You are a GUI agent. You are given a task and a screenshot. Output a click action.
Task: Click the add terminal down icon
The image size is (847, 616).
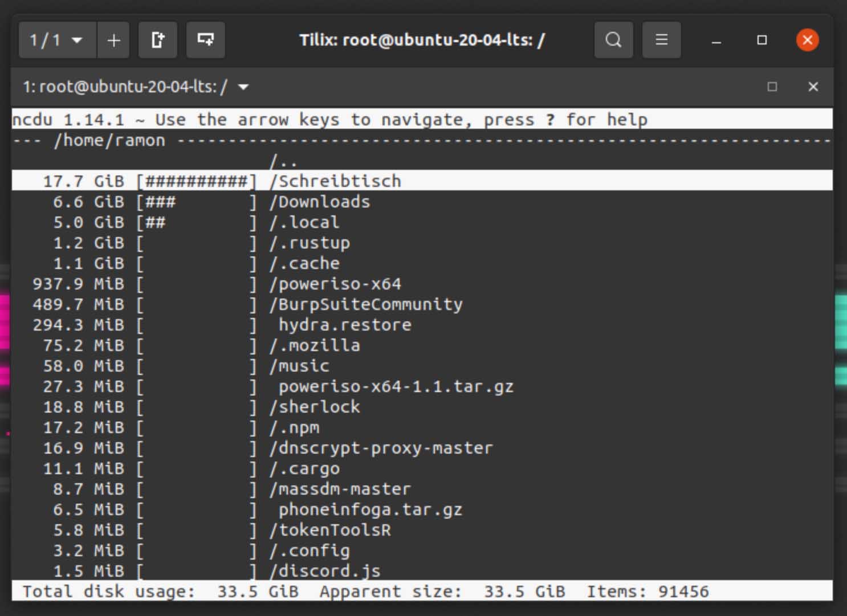tap(205, 40)
